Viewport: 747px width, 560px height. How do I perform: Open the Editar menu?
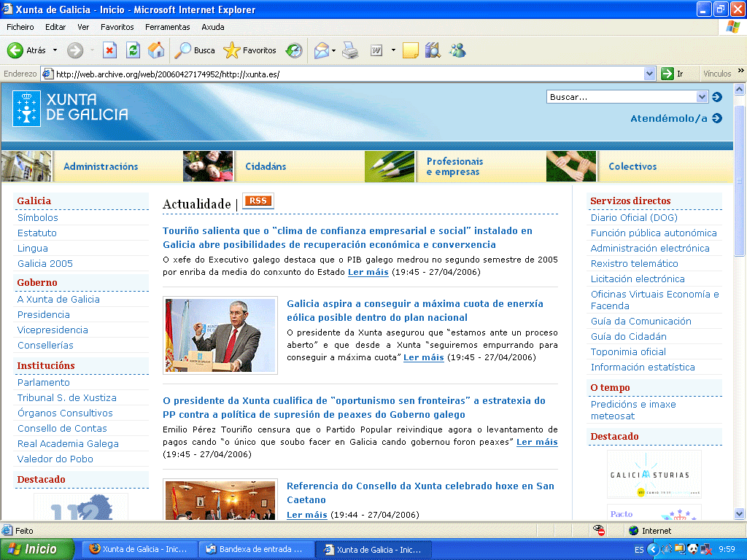55,27
